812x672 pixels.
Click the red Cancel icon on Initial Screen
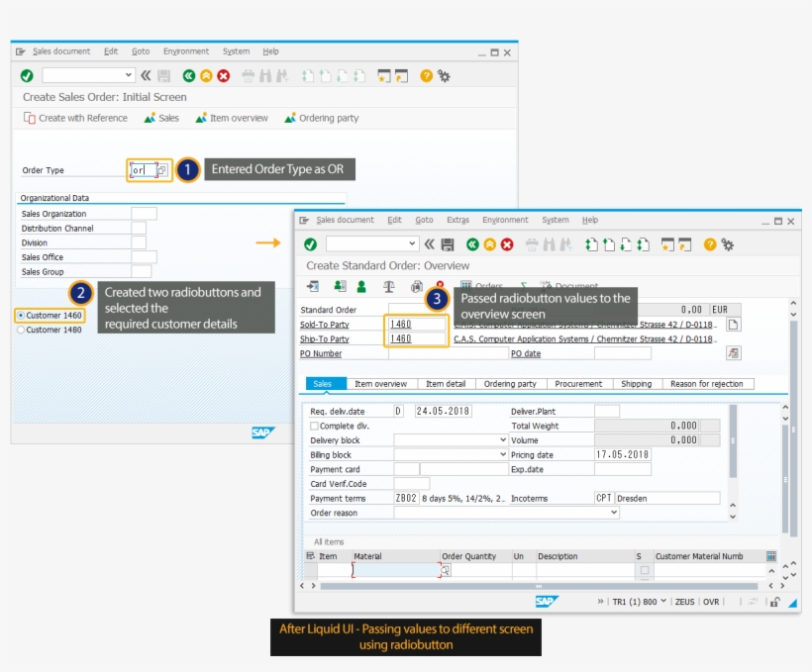pos(224,75)
